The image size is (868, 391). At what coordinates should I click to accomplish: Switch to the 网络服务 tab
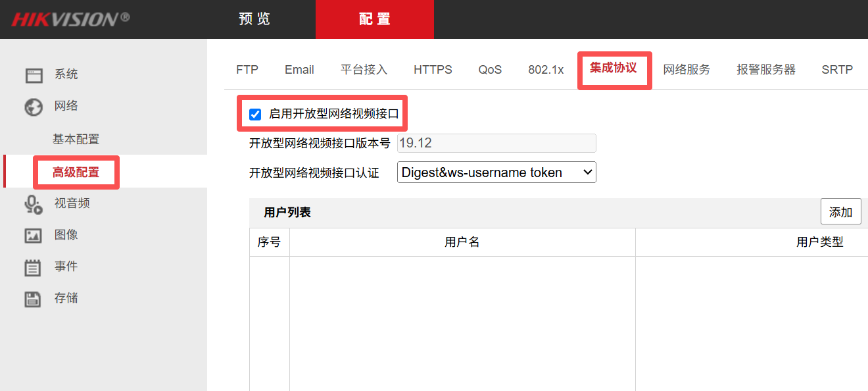(x=687, y=70)
